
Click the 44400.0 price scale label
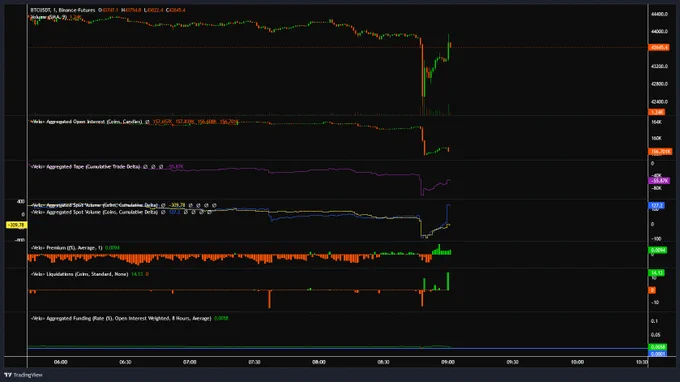click(659, 14)
